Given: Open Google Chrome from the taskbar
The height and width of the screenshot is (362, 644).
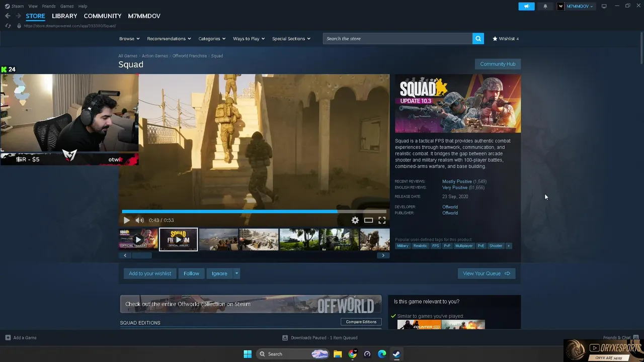Looking at the screenshot, I should (x=353, y=354).
